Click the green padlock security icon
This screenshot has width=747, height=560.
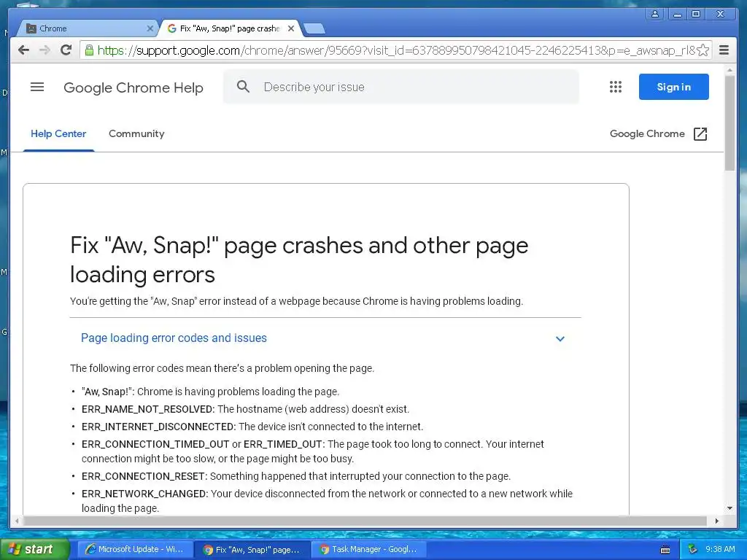(x=89, y=50)
